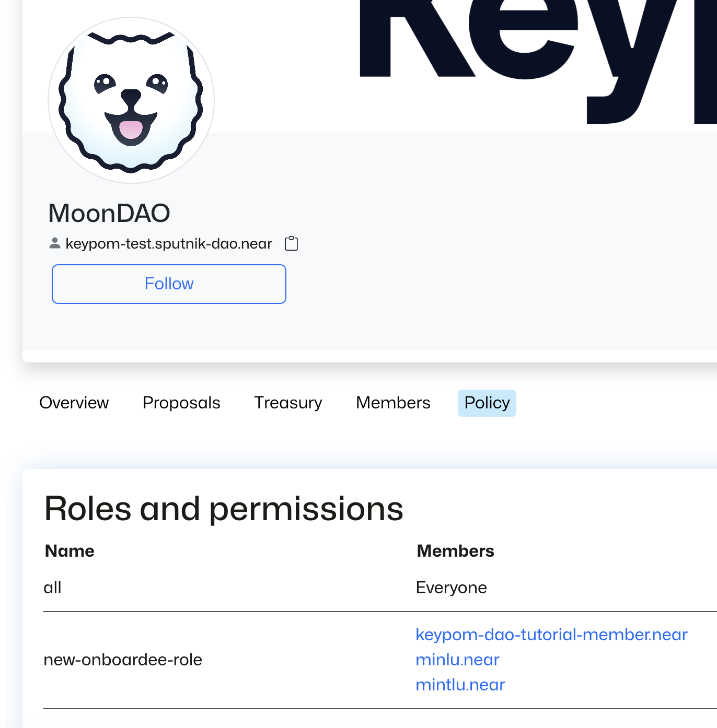Click the MoonDAO name title

tap(109, 213)
